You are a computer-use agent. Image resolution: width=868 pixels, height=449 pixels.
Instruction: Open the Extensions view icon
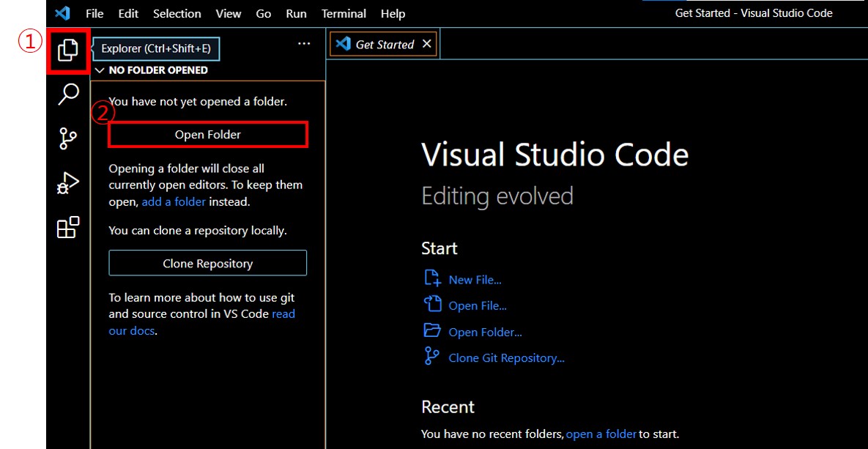click(68, 227)
